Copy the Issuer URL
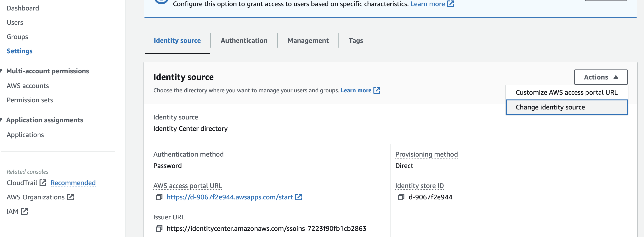The height and width of the screenshot is (237, 644). click(159, 228)
